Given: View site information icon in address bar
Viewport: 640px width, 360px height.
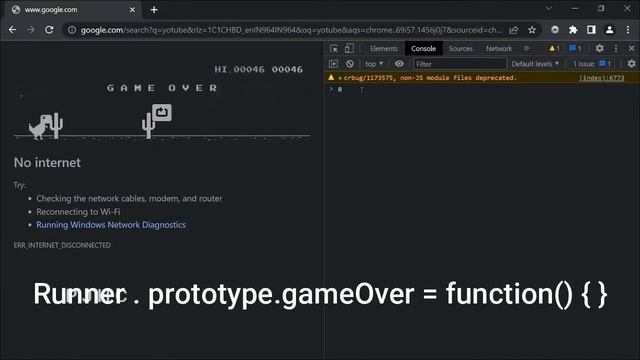Looking at the screenshot, I should click(x=72, y=30).
